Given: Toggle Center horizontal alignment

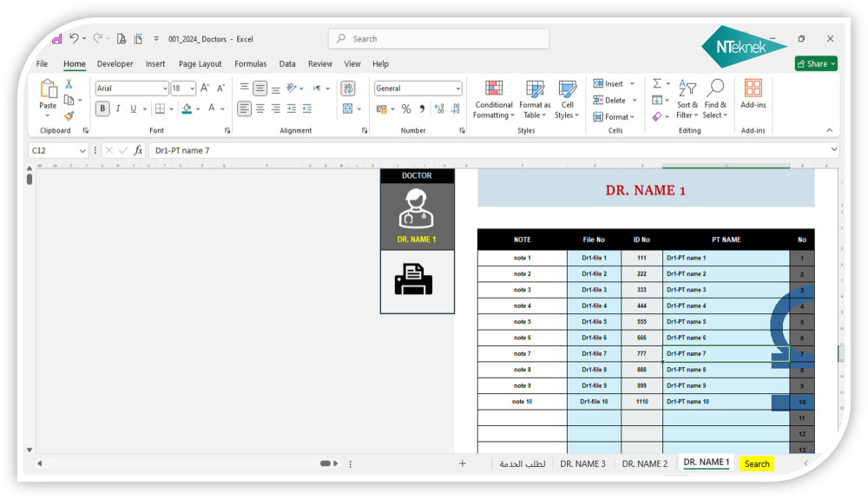Looking at the screenshot, I should [260, 108].
